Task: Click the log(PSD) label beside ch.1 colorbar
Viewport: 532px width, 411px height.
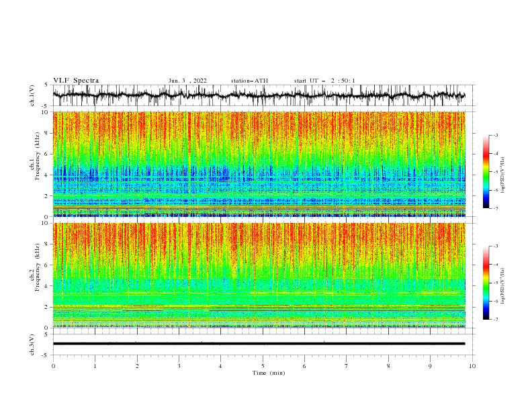Action: tap(502, 175)
